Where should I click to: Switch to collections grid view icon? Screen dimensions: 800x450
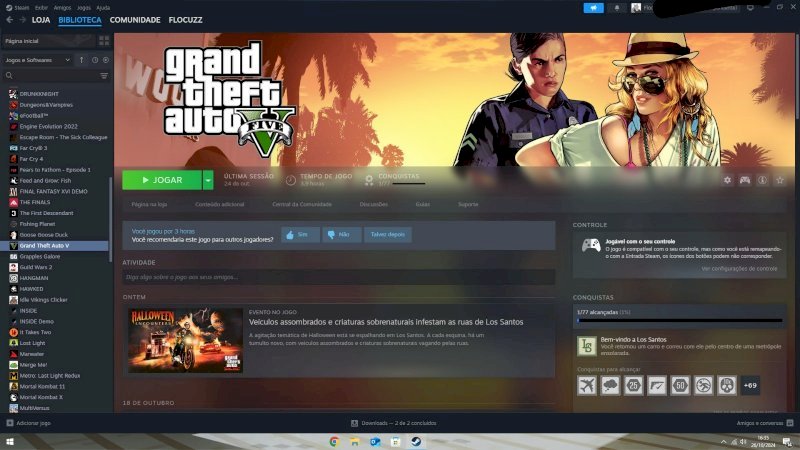(104, 41)
